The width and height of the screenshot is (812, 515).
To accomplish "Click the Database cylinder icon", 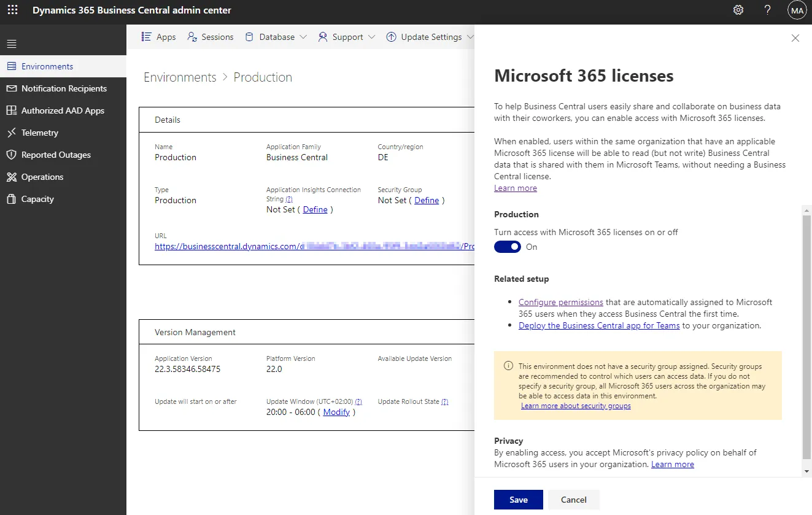I will 249,37.
